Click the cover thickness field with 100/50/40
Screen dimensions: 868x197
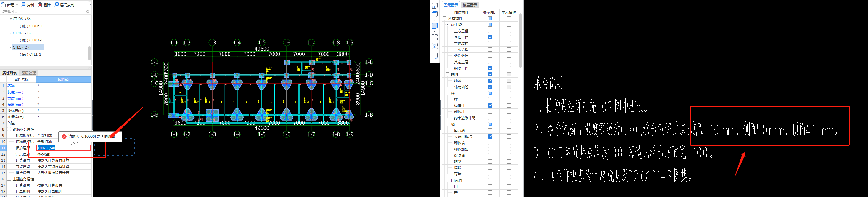tap(64, 148)
